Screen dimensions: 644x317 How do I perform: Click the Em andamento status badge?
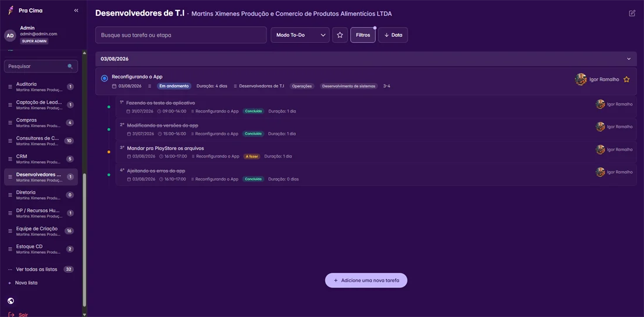(174, 86)
